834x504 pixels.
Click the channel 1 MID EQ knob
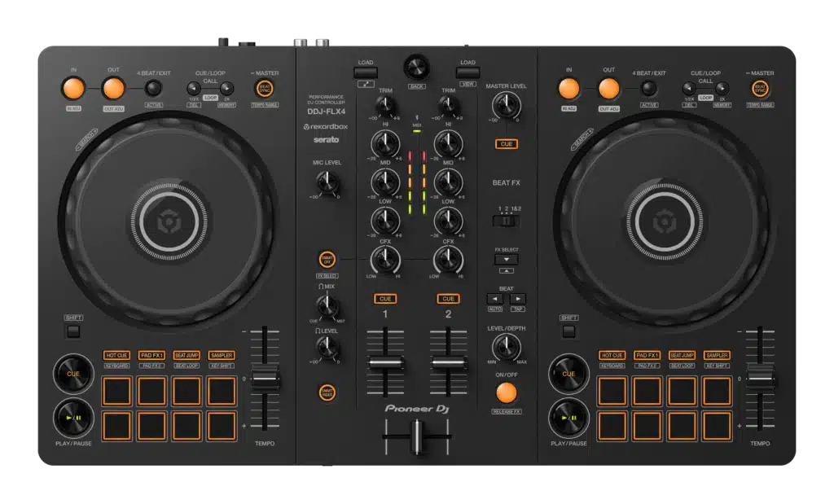tap(385, 182)
